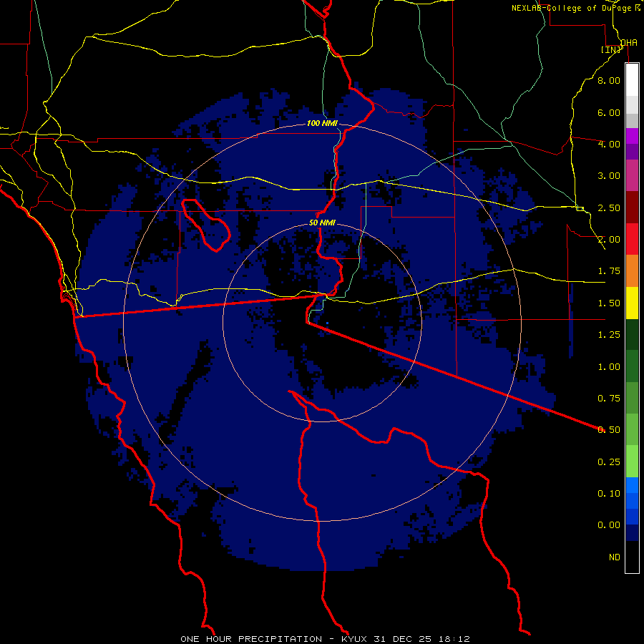
Task: Click the white swatch atop the legend
Action: pos(632,79)
